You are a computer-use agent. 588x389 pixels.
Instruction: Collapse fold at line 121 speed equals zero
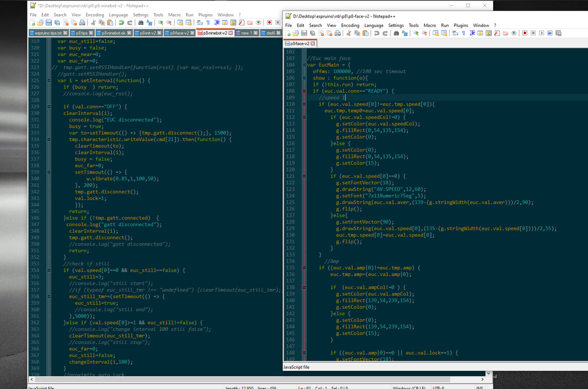[304, 176]
